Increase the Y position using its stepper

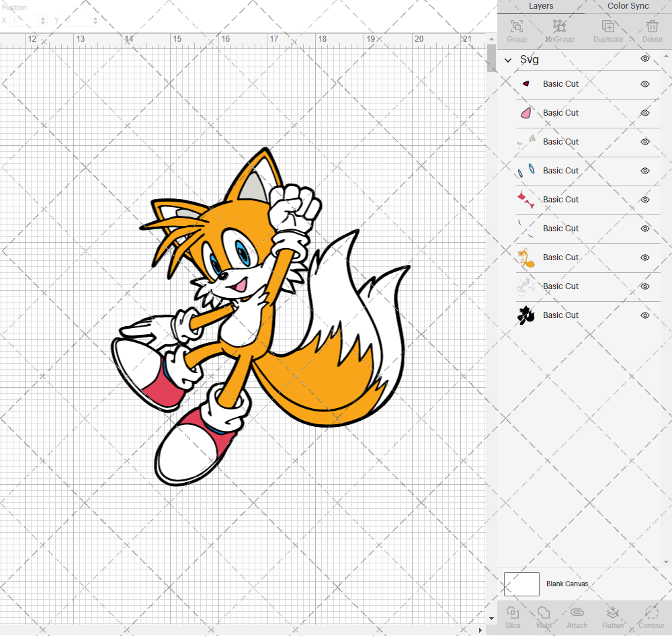[94, 17]
